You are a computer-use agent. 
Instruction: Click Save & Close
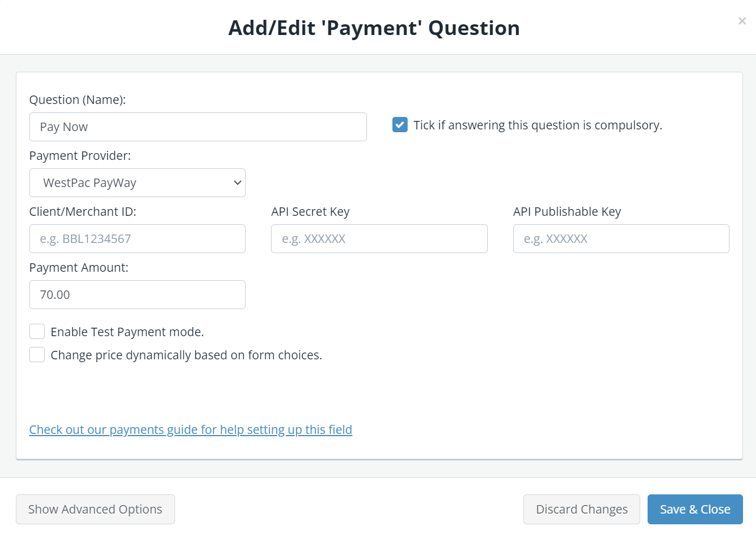tap(695, 509)
